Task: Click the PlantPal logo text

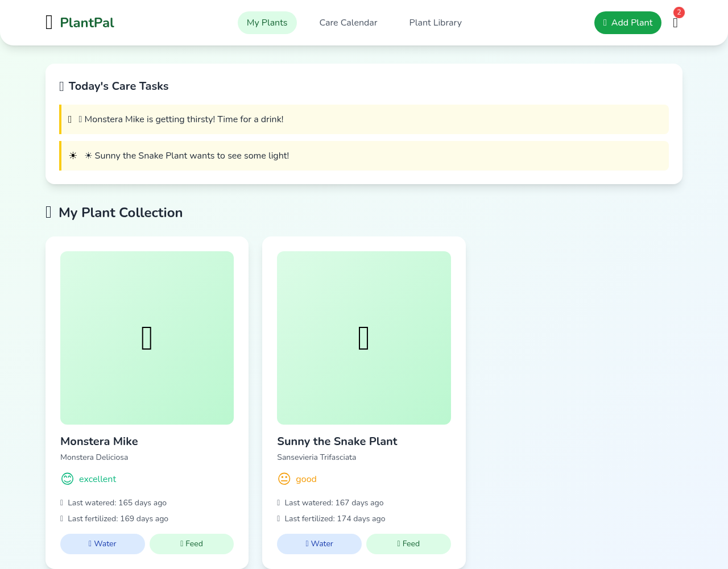Action: [x=87, y=23]
